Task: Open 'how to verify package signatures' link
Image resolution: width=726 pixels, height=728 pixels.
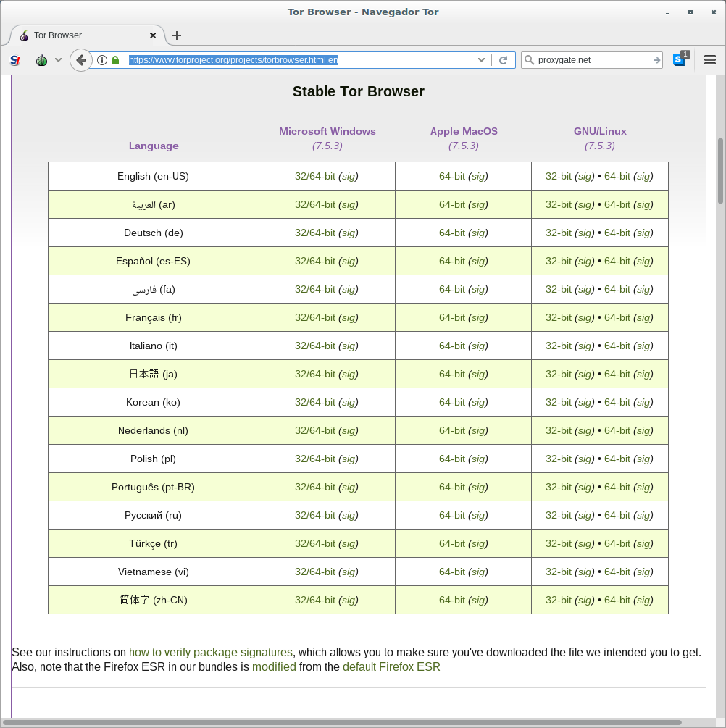Action: pyautogui.click(x=210, y=653)
